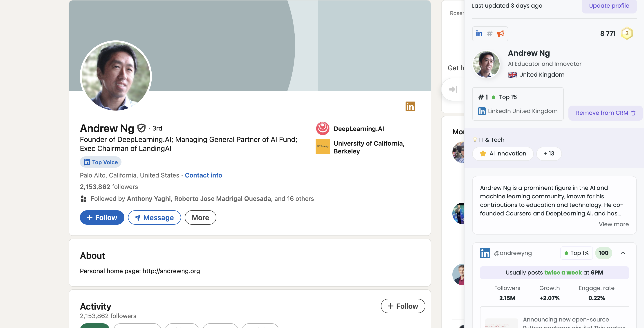Click the Update profile button
The height and width of the screenshot is (328, 644).
point(609,6)
